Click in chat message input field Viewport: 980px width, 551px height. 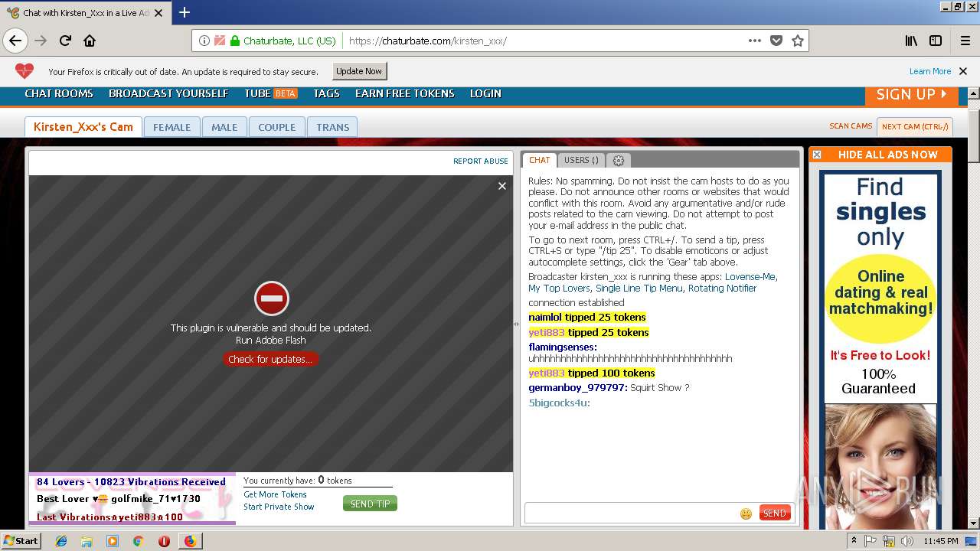(x=631, y=513)
